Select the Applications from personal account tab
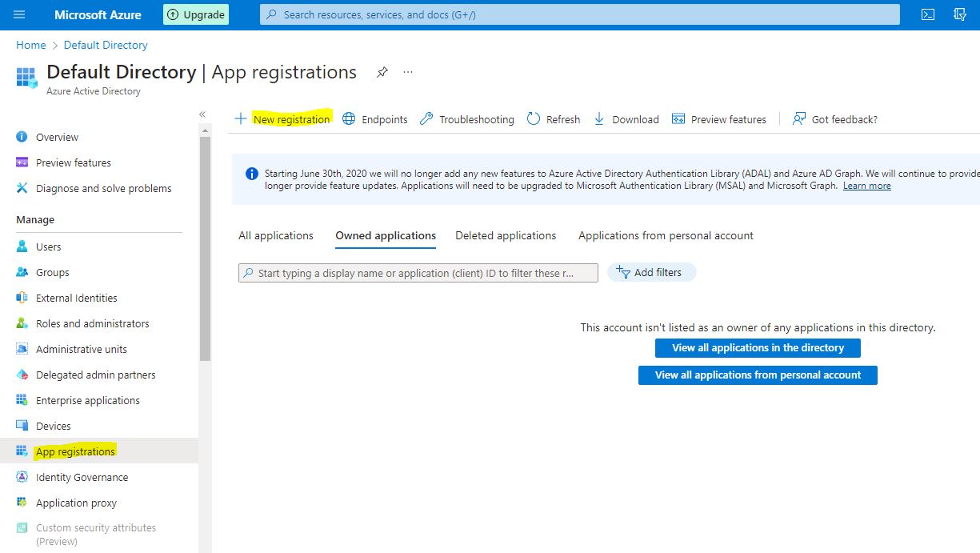 [666, 235]
